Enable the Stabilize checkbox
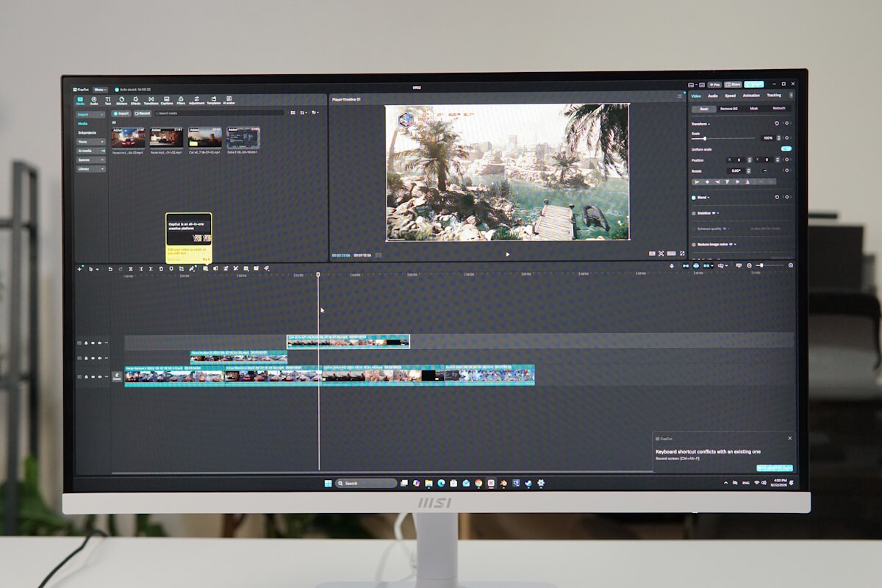Screen dimensions: 882x588 click(x=693, y=213)
